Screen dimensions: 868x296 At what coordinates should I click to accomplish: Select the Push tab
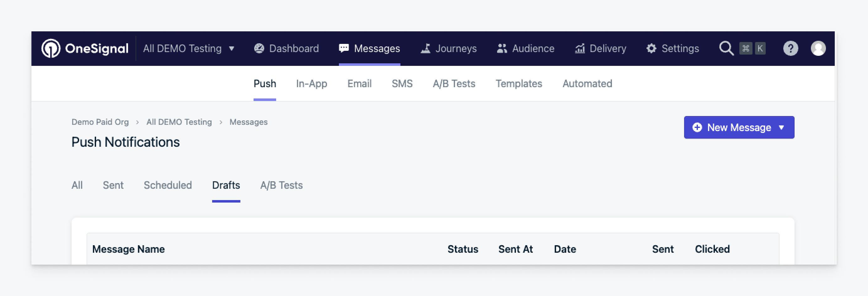[265, 83]
